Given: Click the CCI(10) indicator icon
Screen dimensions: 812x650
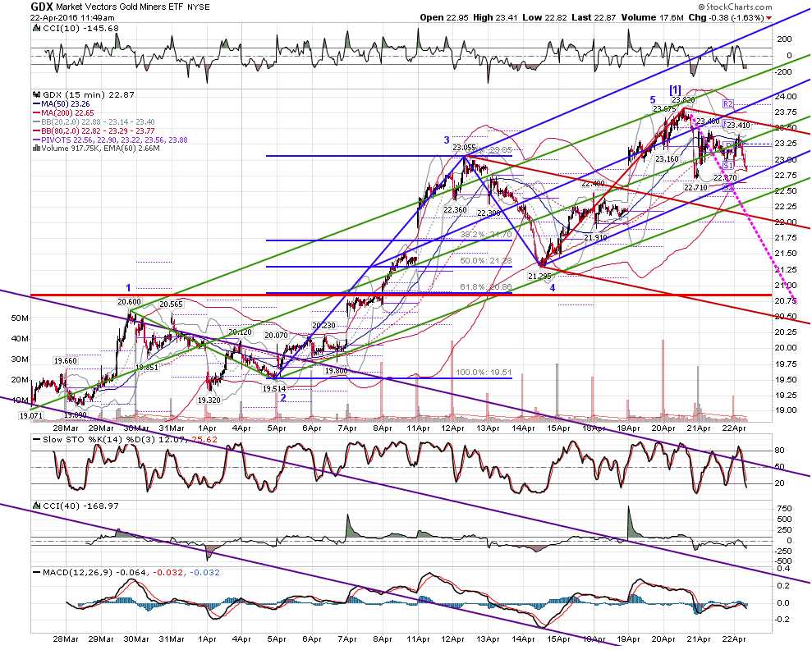Looking at the screenshot, I should [x=36, y=28].
